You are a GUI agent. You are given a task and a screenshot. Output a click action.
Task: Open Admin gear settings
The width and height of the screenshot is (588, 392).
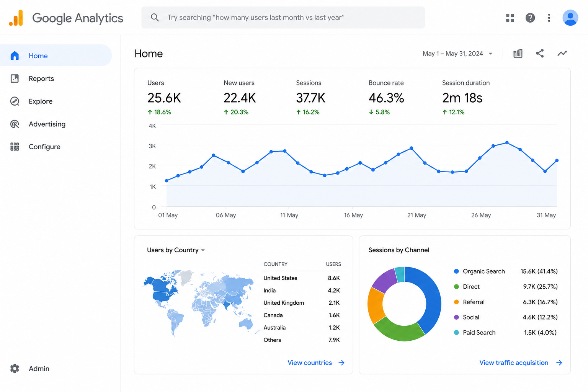15,369
